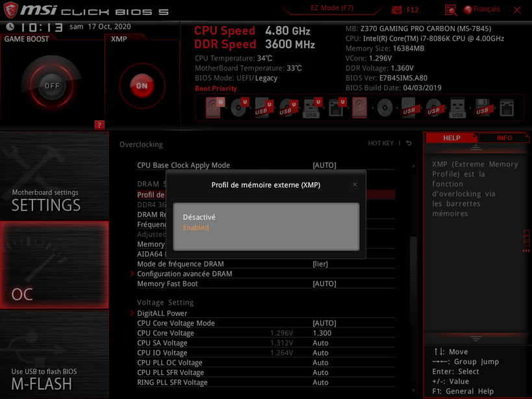Click the F12 screenshot camera icon

point(397,10)
